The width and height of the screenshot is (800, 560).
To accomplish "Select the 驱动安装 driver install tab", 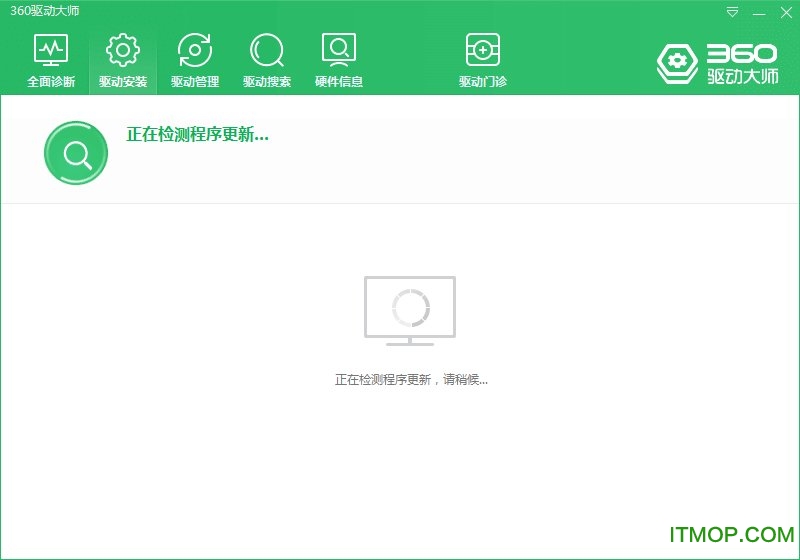I will coord(123,60).
